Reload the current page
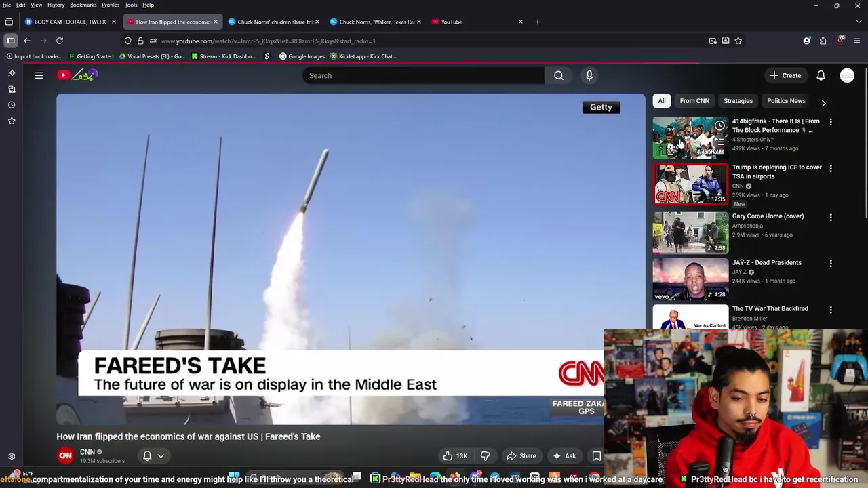 60,41
